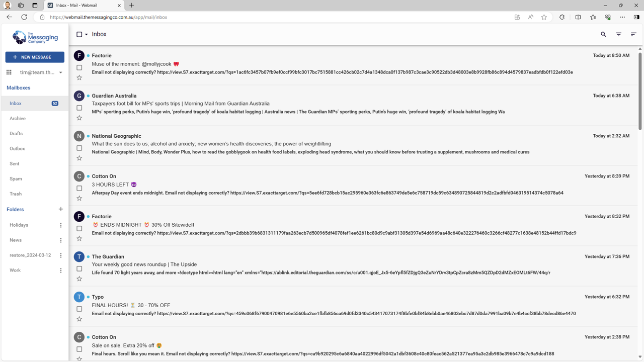Click the message list vertical scrollbar
Screen dimensions: 644x362
[640, 90]
